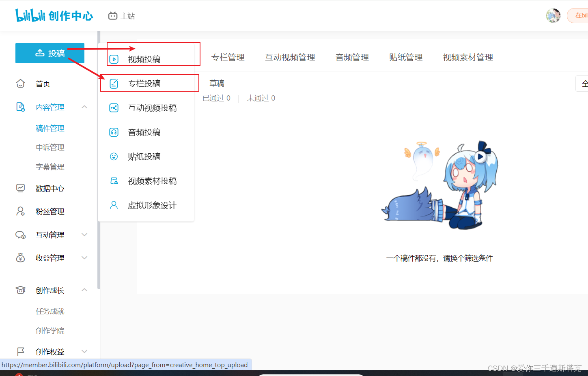Expand the 收益管理 chevron
The image size is (588, 376).
coord(84,258)
